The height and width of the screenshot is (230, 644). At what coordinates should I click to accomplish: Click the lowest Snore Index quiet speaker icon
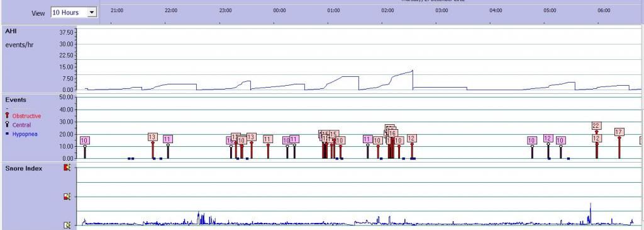67,225
